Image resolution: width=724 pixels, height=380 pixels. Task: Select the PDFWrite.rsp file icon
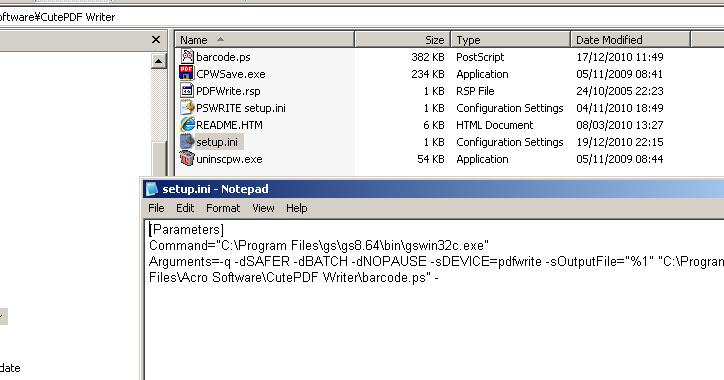pos(187,90)
